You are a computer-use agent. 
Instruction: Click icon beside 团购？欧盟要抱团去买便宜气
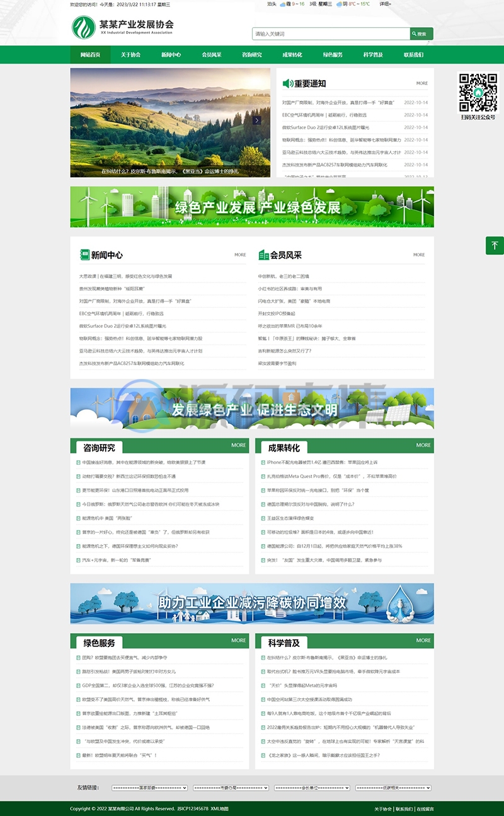[x=79, y=657]
